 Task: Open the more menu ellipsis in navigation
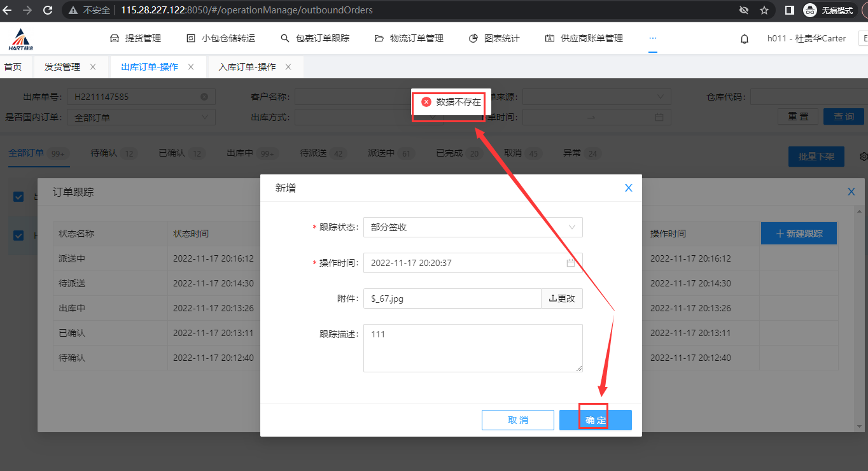pyautogui.click(x=652, y=38)
